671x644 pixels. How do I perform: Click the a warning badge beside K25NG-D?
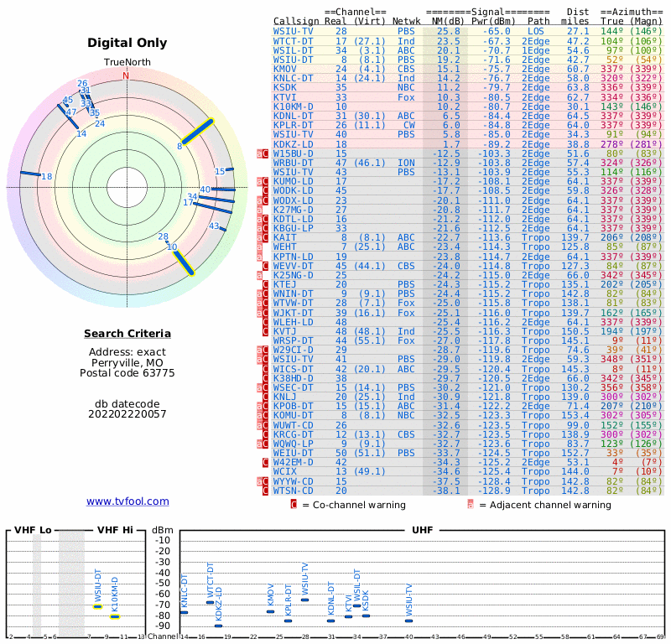point(259,275)
